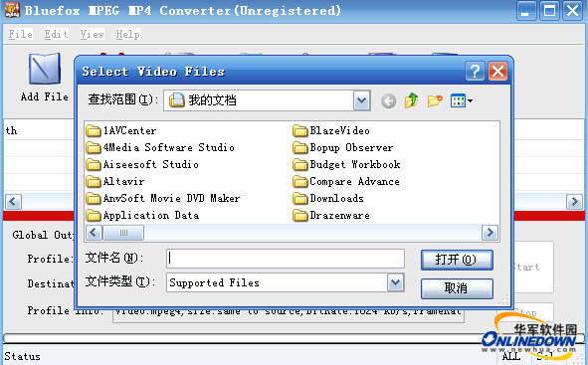
Task: Select the Altavir folder
Action: 115,182
